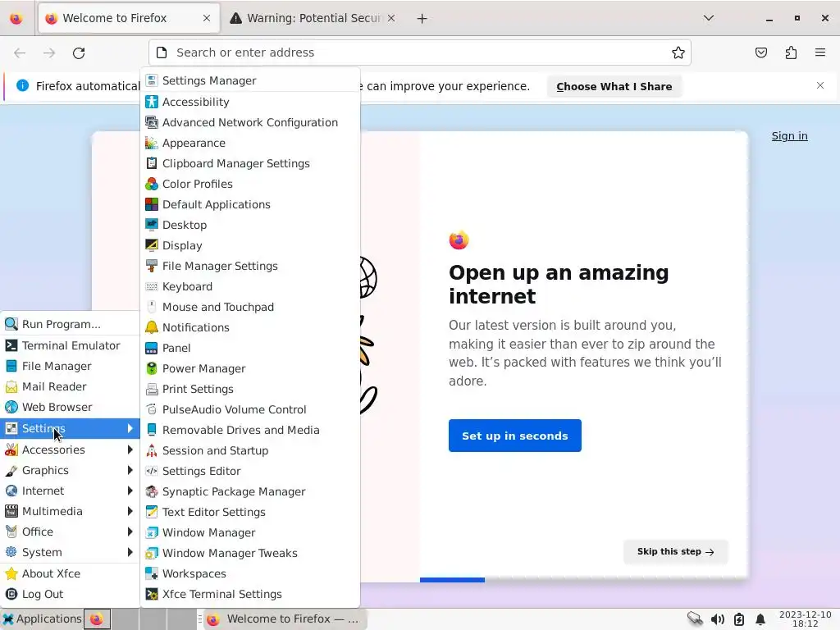This screenshot has height=630, width=840.
Task: Launch Terminal Emulator from the menu
Action: (x=71, y=345)
